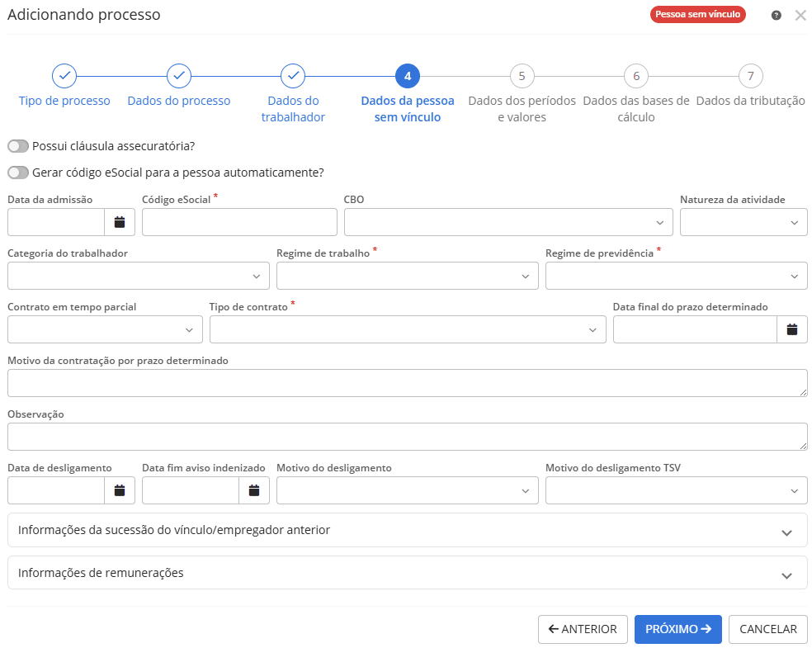
Task: Click the ANTERIOR button
Action: point(583,629)
